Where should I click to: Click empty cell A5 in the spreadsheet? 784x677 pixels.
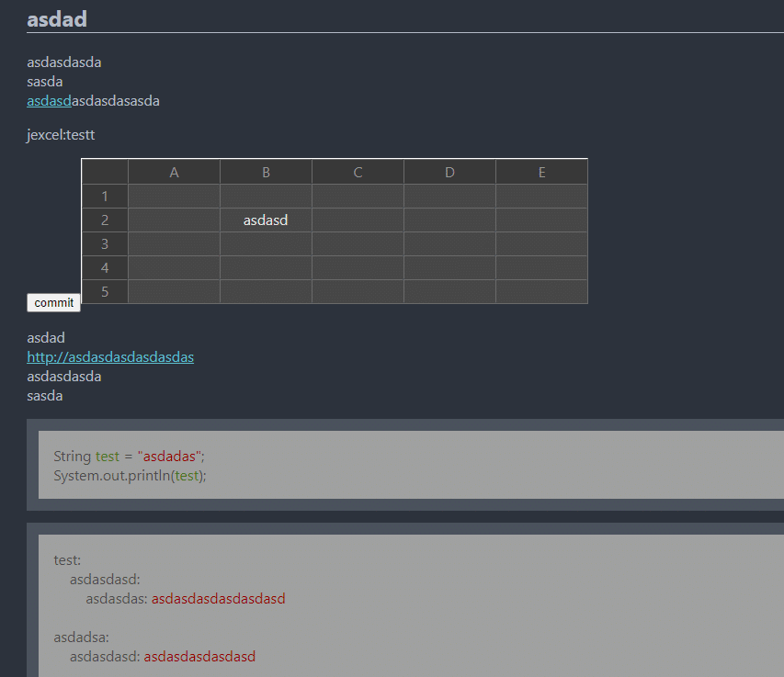pos(174,292)
